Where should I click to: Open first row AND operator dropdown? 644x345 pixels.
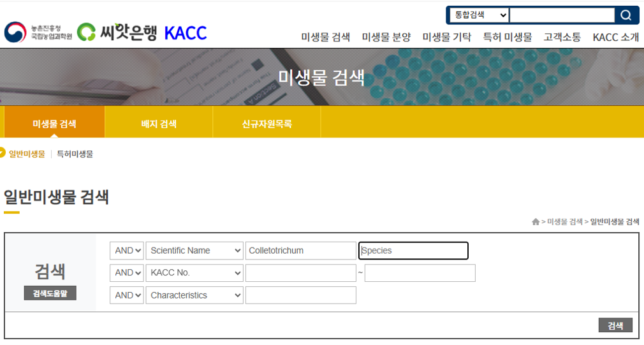[127, 251]
